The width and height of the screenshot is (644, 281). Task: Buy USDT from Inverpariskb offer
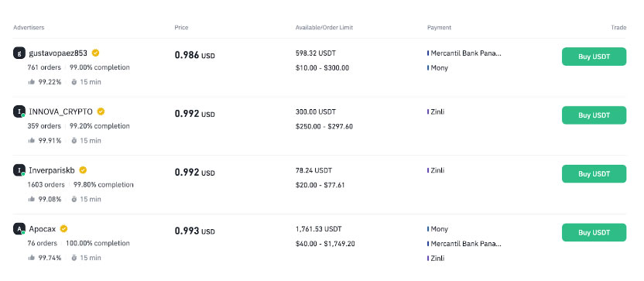click(x=594, y=173)
